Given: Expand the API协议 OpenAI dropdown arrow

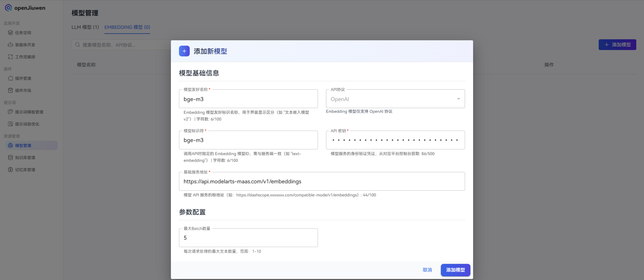Looking at the screenshot, I should point(458,99).
